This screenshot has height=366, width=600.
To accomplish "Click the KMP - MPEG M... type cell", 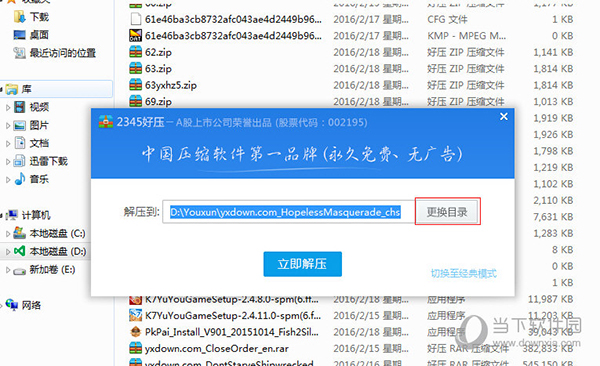I will (466, 36).
